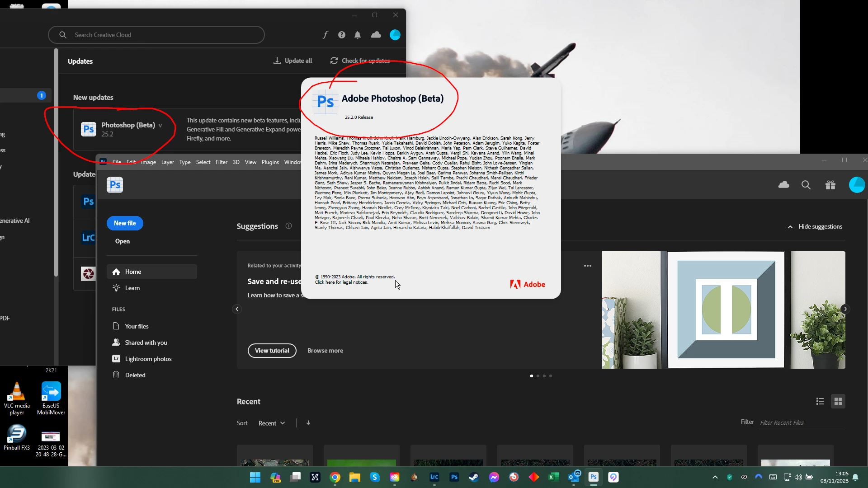This screenshot has height=488, width=868.
Task: Open Lightroom photos in sidebar
Action: (x=148, y=359)
